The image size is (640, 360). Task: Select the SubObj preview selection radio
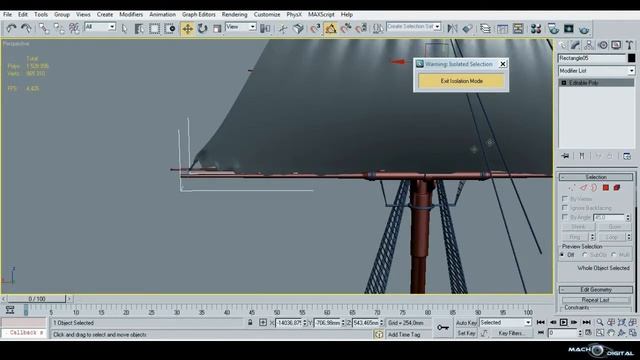coord(585,255)
